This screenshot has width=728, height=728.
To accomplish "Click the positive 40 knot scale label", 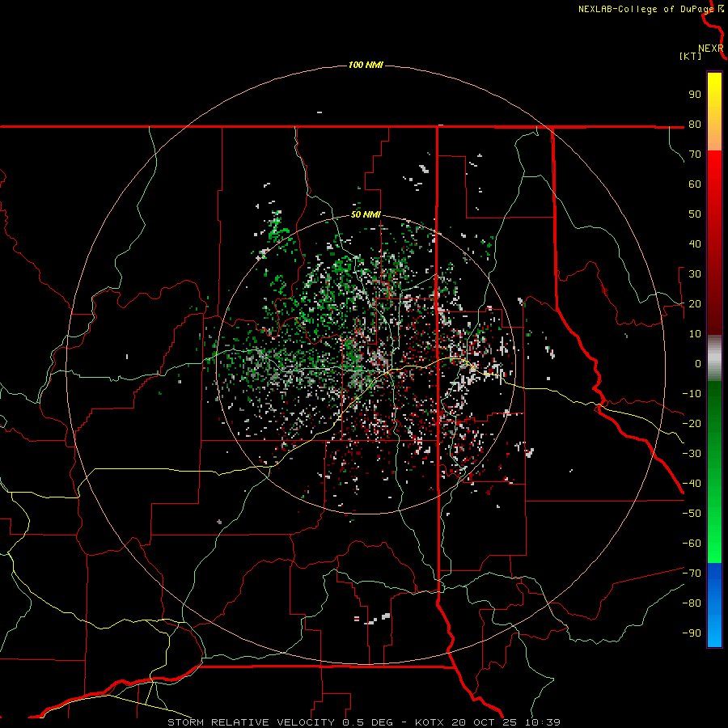I will click(x=695, y=243).
